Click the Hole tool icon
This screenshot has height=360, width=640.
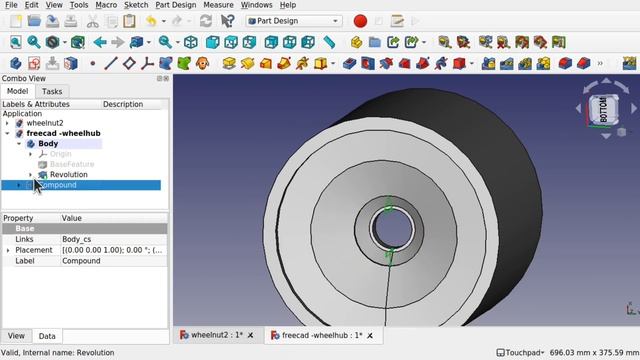click(x=368, y=63)
